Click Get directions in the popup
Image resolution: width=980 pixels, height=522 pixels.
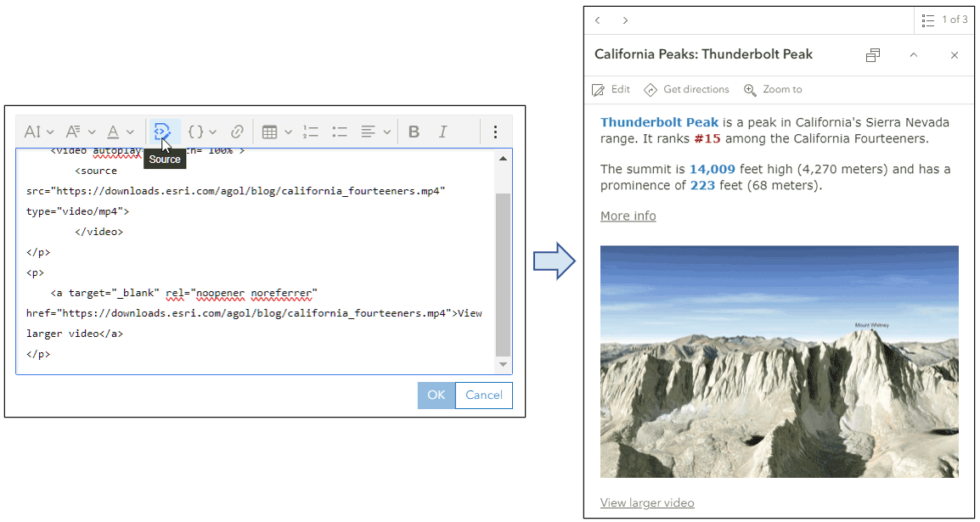(686, 89)
